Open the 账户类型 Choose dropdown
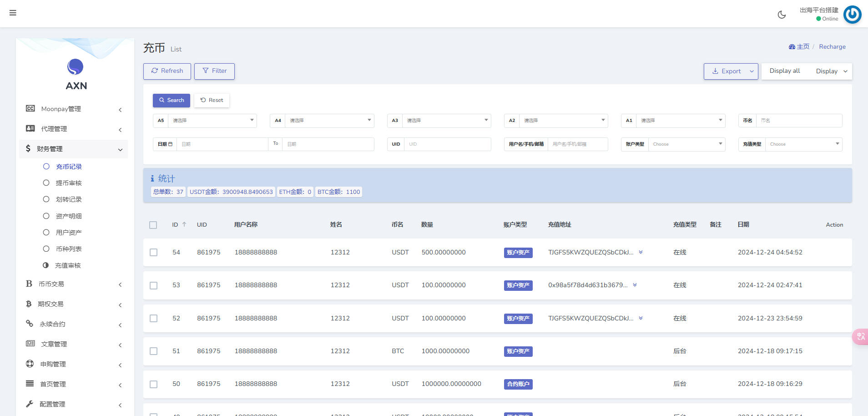Viewport: 868px width, 416px height. [686, 144]
